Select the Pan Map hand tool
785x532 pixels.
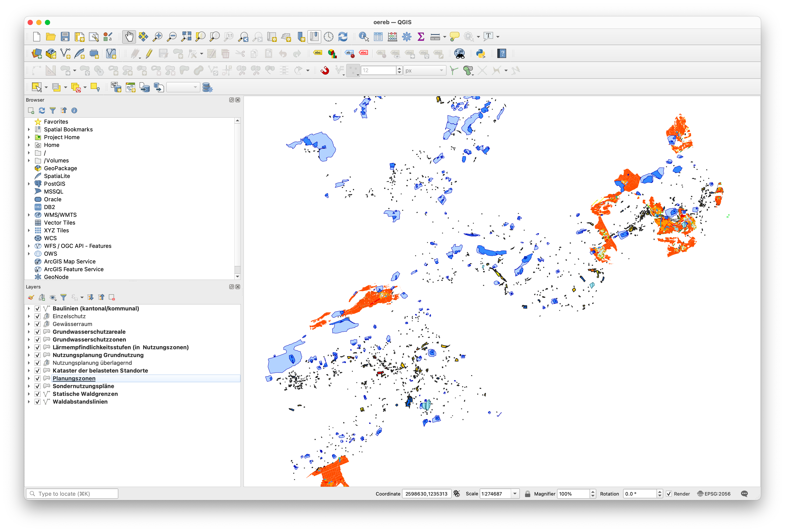[129, 36]
